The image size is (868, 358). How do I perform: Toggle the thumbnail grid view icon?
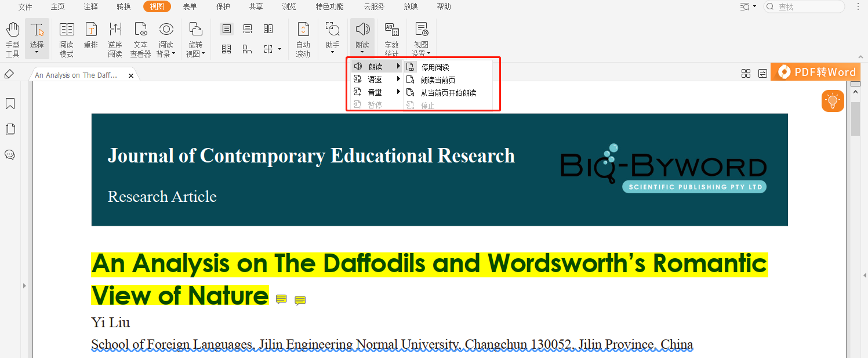(746, 73)
